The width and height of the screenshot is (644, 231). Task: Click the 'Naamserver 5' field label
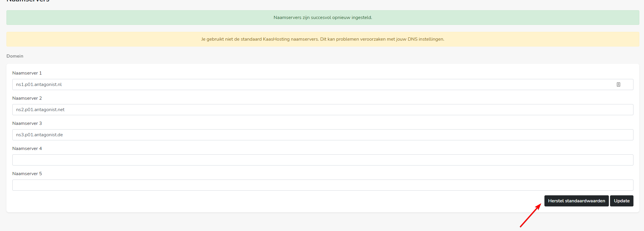click(x=27, y=174)
